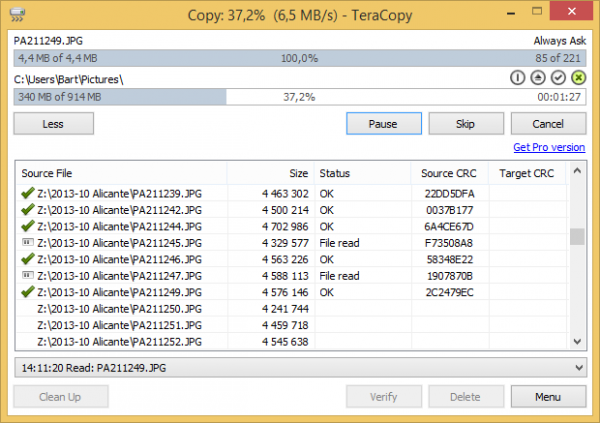The width and height of the screenshot is (600, 423).
Task: Sort by the Status column header
Action: coord(363,173)
